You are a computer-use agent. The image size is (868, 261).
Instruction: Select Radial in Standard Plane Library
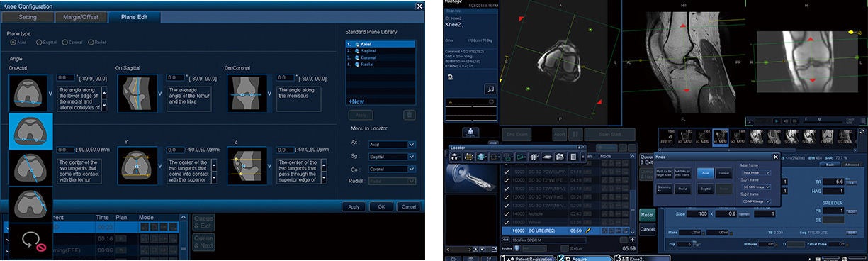(x=380, y=65)
